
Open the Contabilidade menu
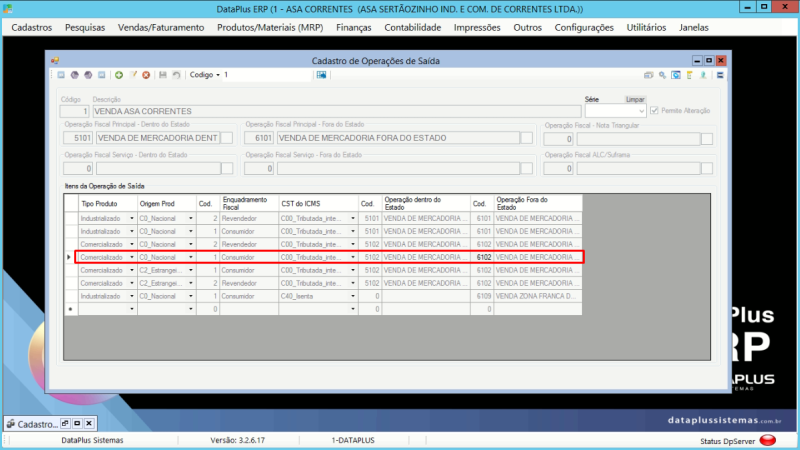click(413, 28)
